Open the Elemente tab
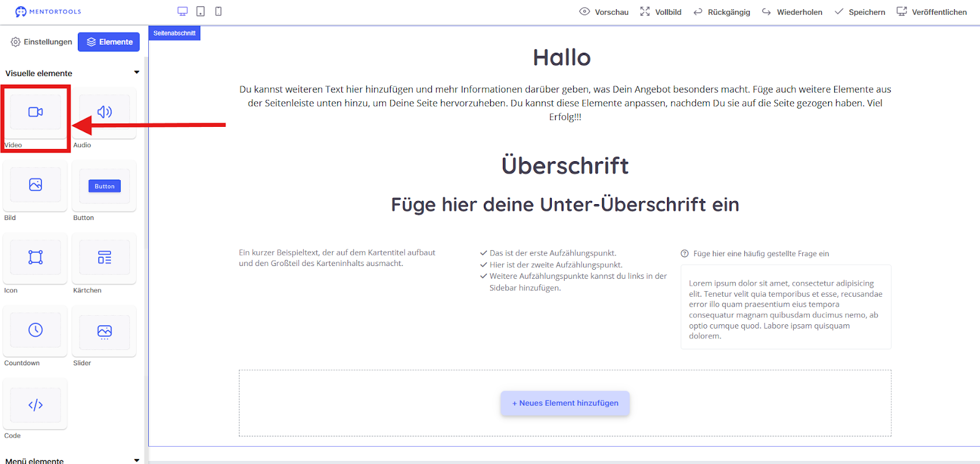This screenshot has width=980, height=464. click(109, 42)
